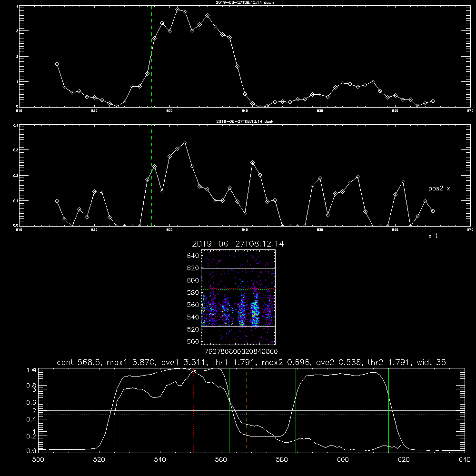
Task: Select the green vertical line near 563 in the bottom plot
Action: [x=229, y=410]
